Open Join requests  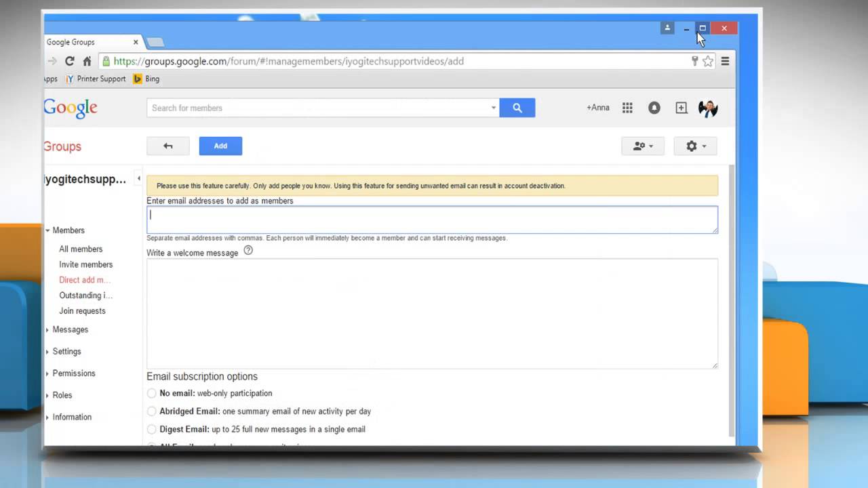point(82,311)
